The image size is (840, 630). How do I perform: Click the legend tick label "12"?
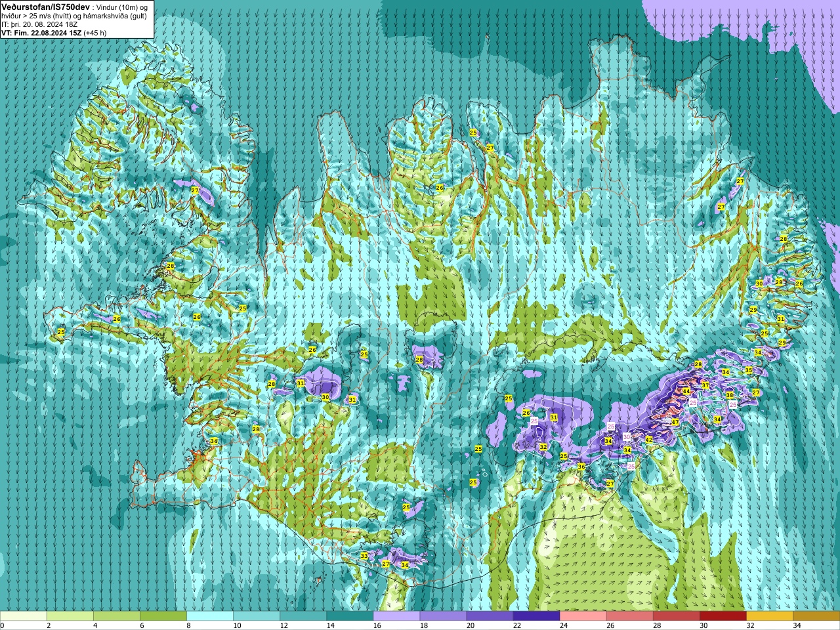click(x=283, y=625)
